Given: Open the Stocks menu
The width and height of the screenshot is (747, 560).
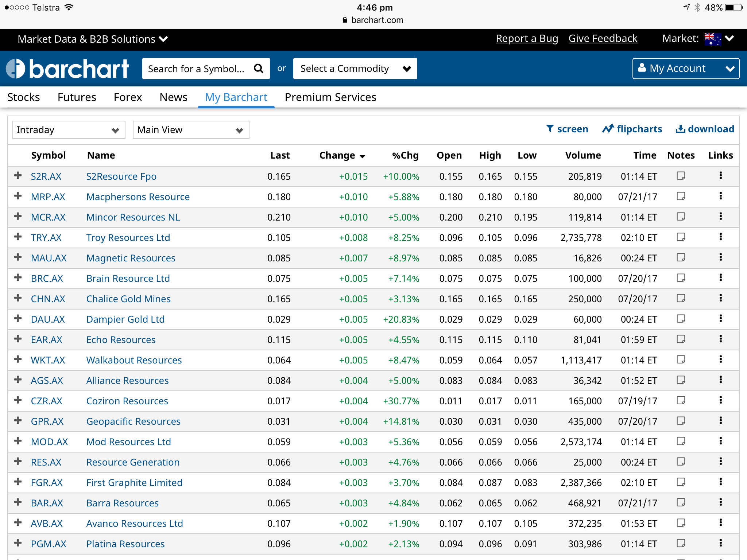Looking at the screenshot, I should (x=24, y=97).
